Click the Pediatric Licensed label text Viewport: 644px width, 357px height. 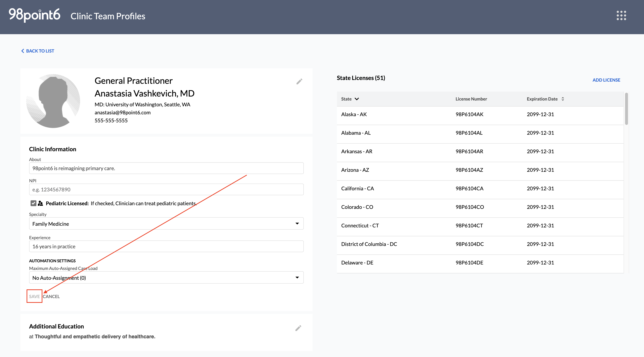point(67,203)
